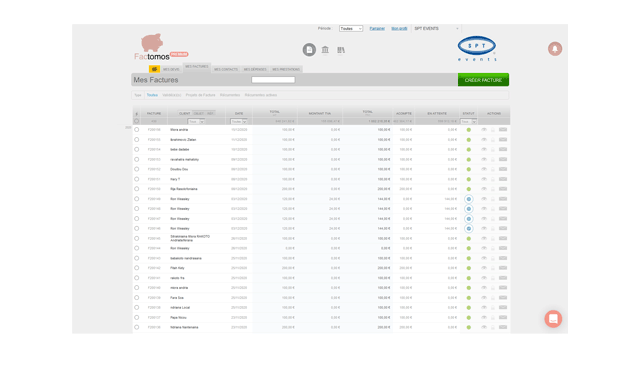Select the Ibrahimovic Zlatan invoice row
This screenshot has width=640, height=376.
(x=137, y=140)
